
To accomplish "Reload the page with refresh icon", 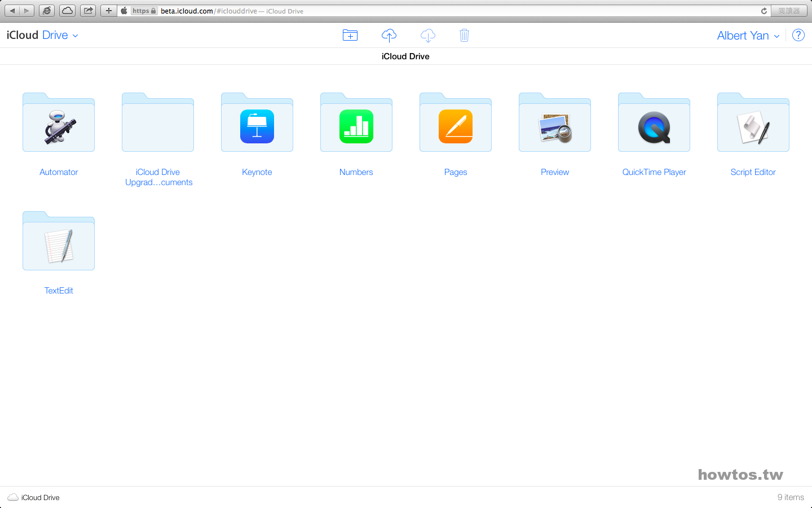I will pyautogui.click(x=764, y=11).
